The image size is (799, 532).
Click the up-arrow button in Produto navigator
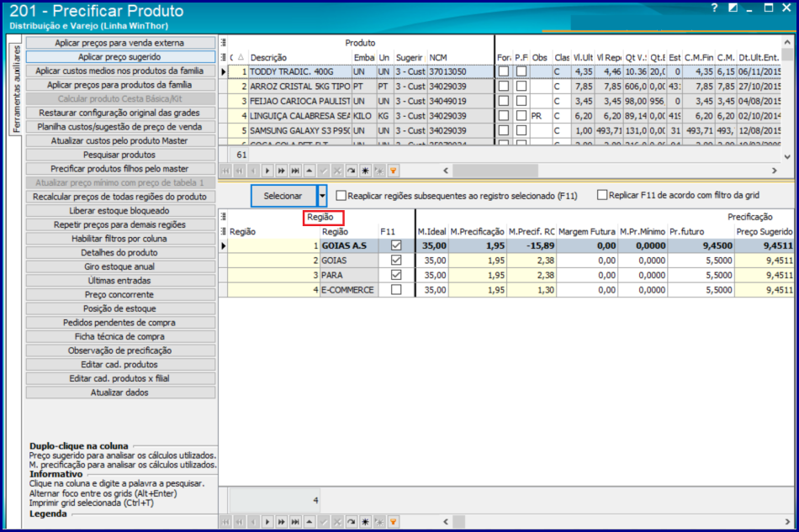pyautogui.click(x=310, y=171)
